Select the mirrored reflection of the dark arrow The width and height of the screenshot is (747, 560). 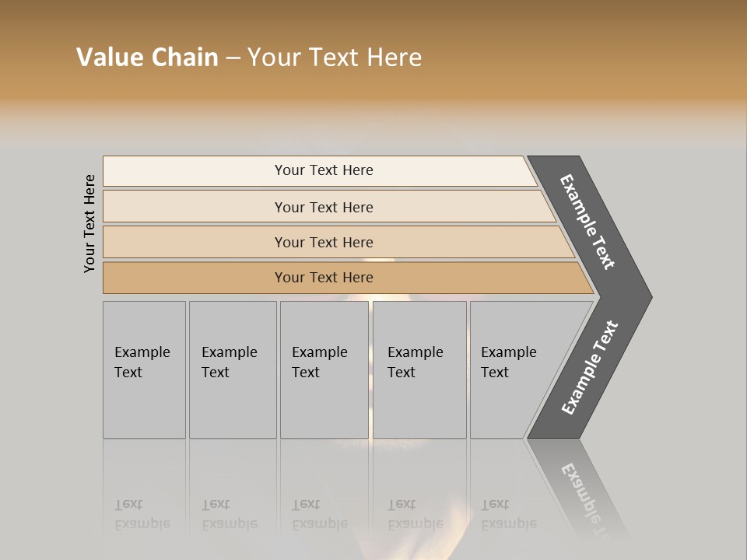coord(579,488)
